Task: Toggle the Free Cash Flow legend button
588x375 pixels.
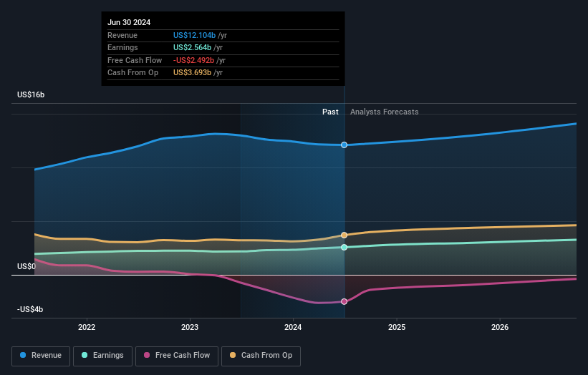Action: (x=177, y=356)
